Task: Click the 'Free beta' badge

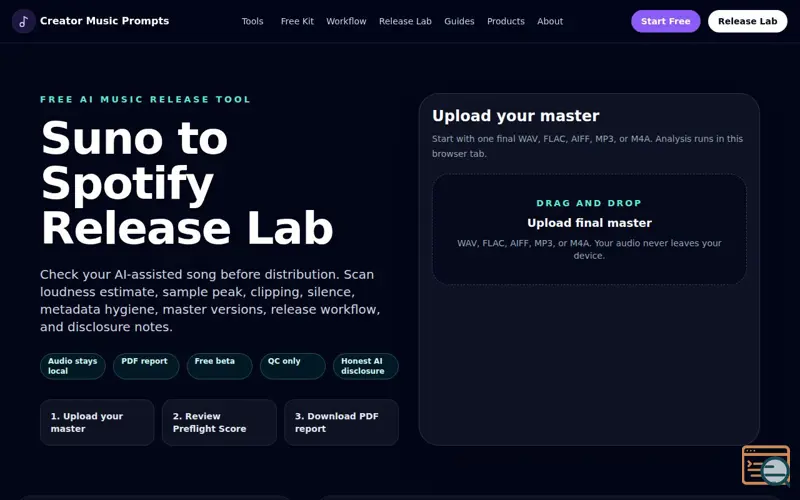Action: pos(219,366)
